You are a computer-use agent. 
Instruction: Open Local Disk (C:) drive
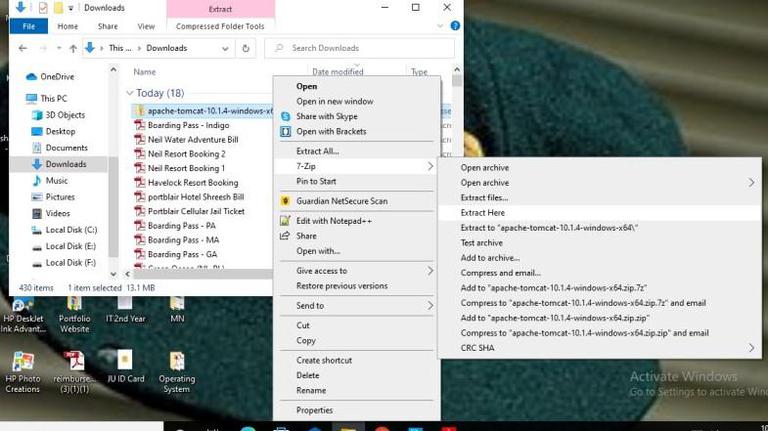pos(71,230)
